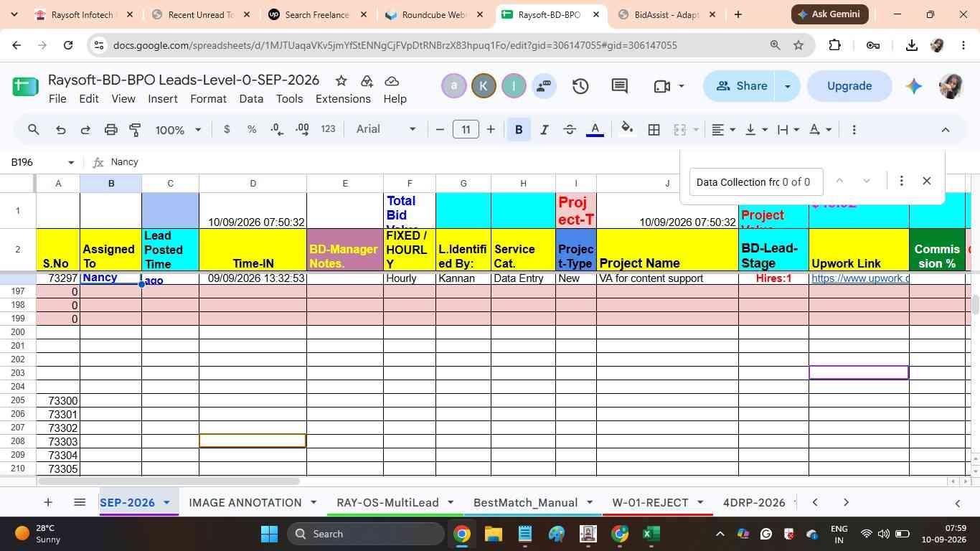Toggle italic formatting button
Viewport: 980px width, 551px height.
coord(544,130)
